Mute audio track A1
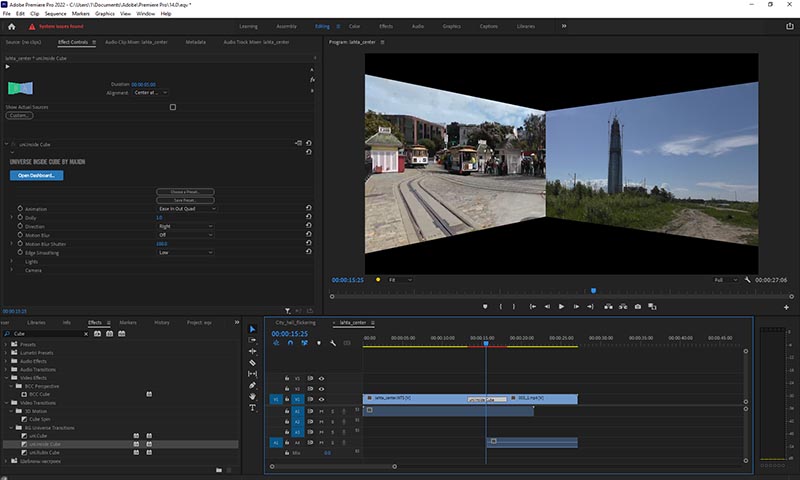The width and height of the screenshot is (800, 480). pos(321,411)
